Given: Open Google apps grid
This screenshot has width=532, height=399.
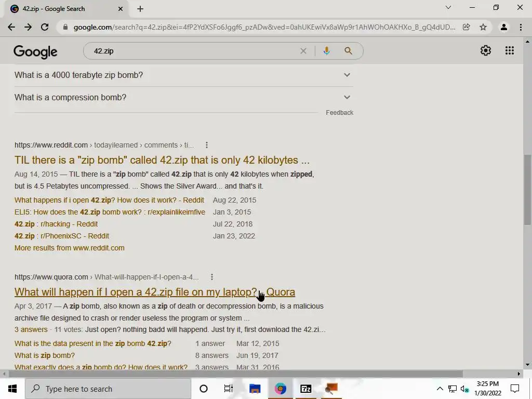Looking at the screenshot, I should tap(510, 50).
